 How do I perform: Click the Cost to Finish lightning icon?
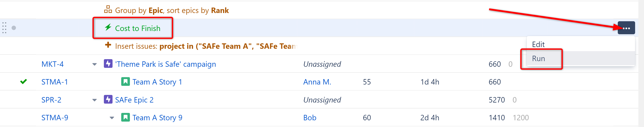tap(108, 27)
